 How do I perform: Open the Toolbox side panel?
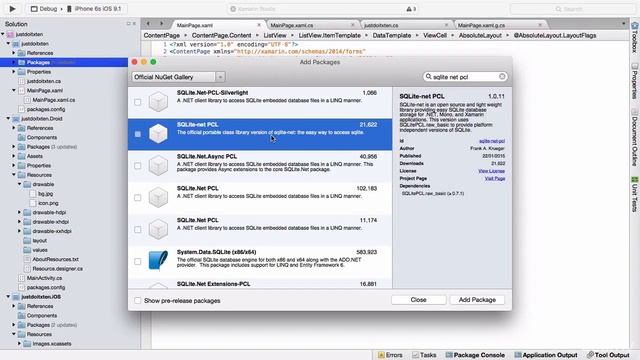635,38
